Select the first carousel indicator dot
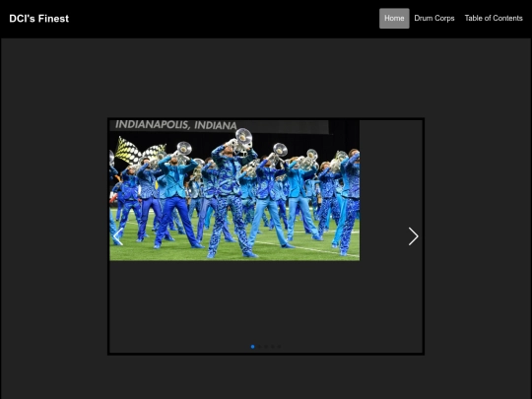Screen dimensions: 532x399 tap(253, 347)
